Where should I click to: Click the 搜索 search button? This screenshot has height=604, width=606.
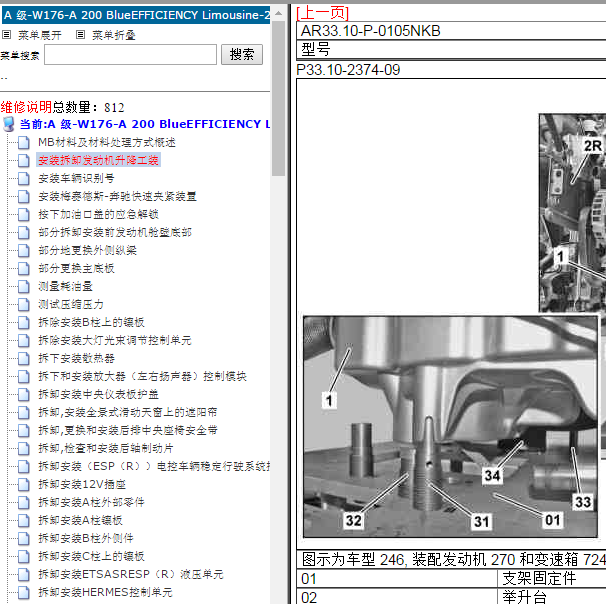pos(242,54)
